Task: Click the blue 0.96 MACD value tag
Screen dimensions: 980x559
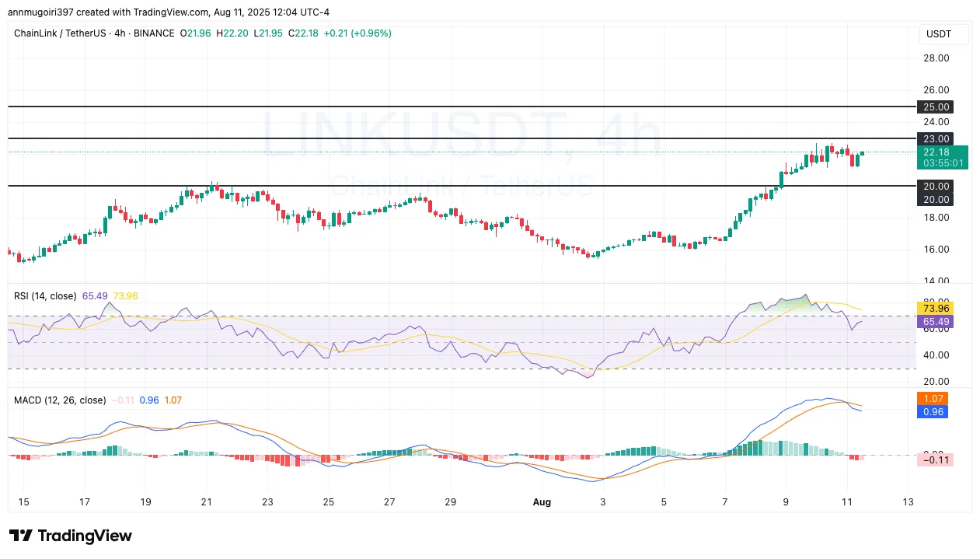Action: (933, 411)
